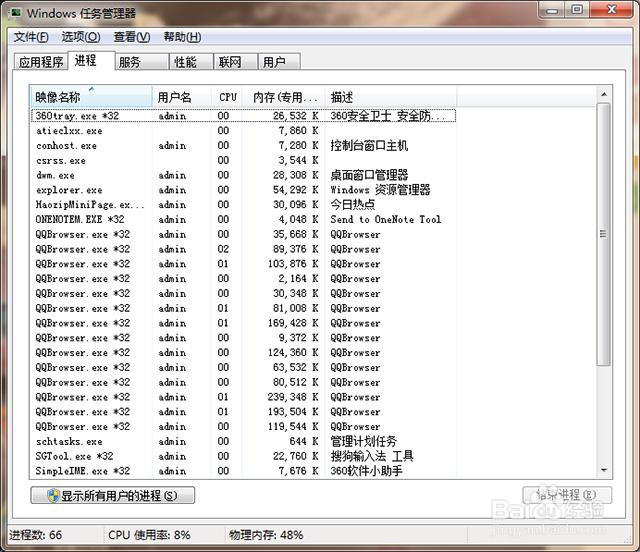Screen dimensions: 640x552
Task: Select QQBrowser.exe using 2,164 K
Action: (244, 278)
